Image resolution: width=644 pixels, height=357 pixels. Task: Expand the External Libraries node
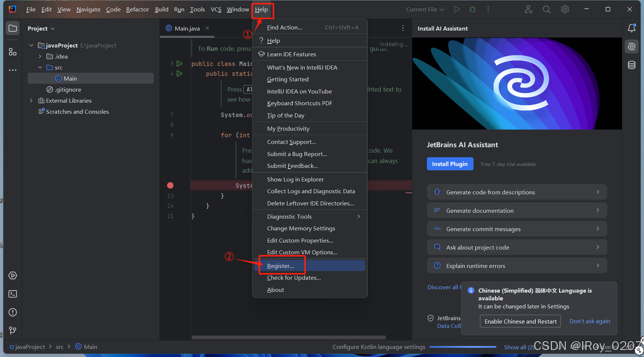click(31, 100)
